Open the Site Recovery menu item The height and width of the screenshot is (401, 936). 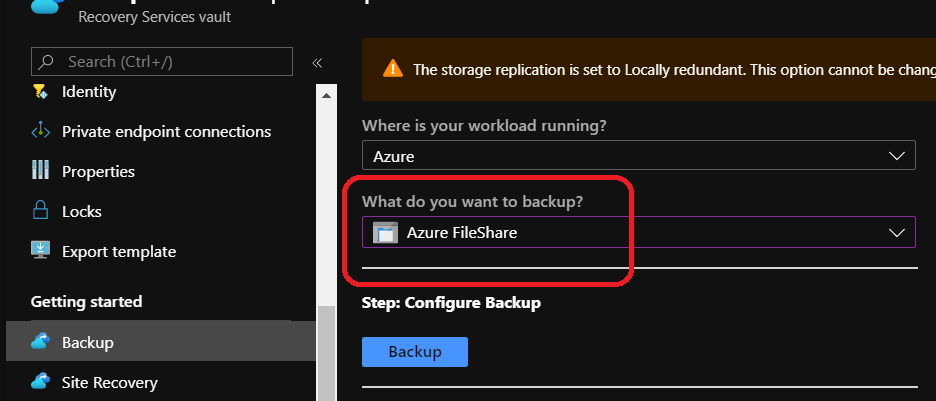click(x=109, y=382)
